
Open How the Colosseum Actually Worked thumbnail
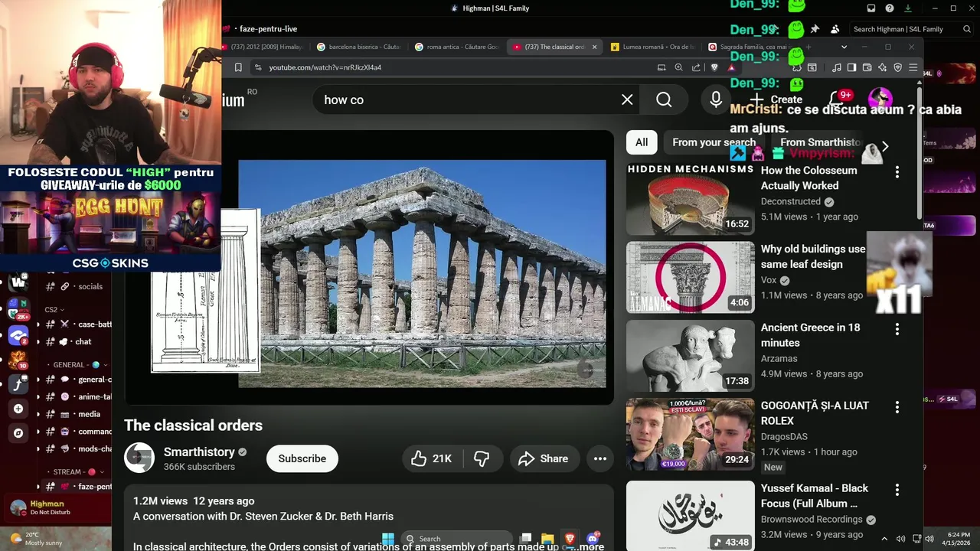coord(690,199)
